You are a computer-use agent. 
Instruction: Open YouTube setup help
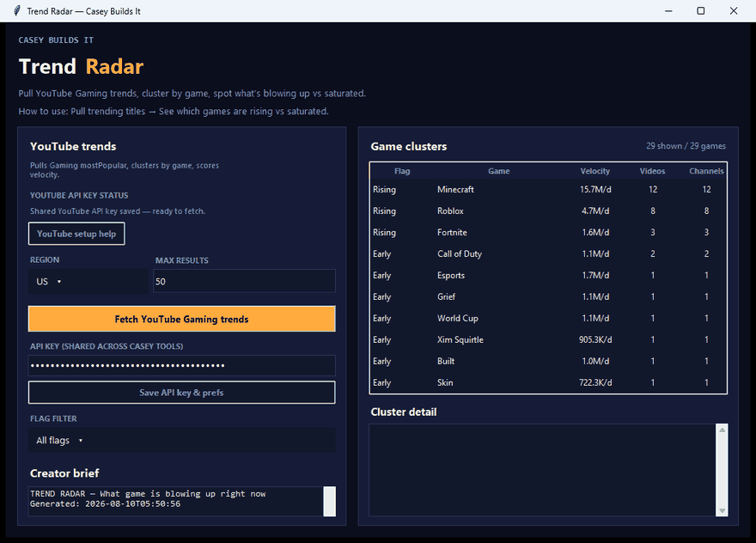coord(76,234)
